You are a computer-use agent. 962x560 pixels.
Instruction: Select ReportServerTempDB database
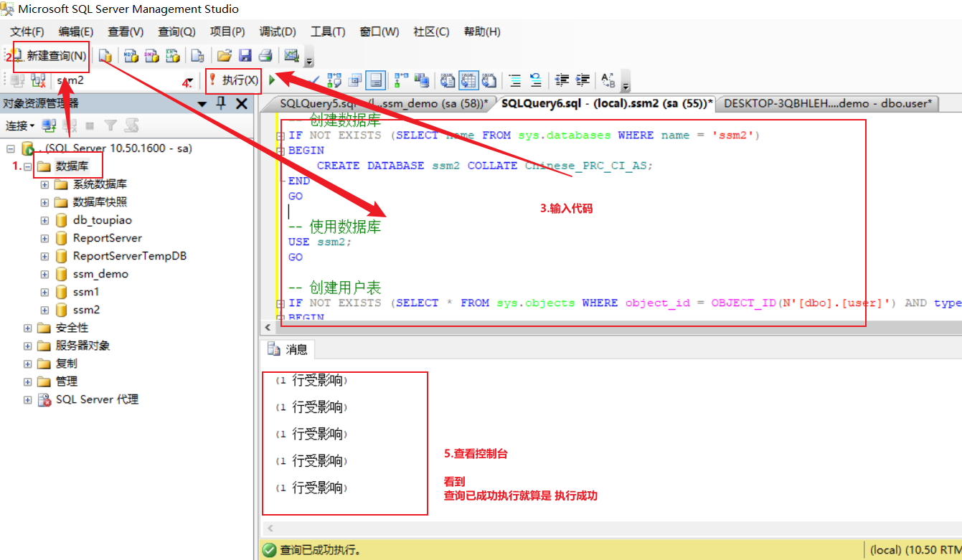(130, 256)
